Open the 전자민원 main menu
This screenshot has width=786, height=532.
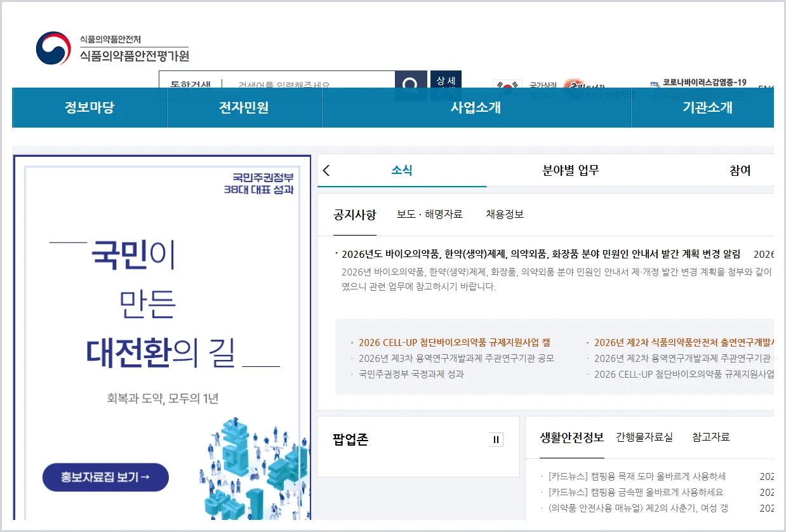(x=244, y=107)
